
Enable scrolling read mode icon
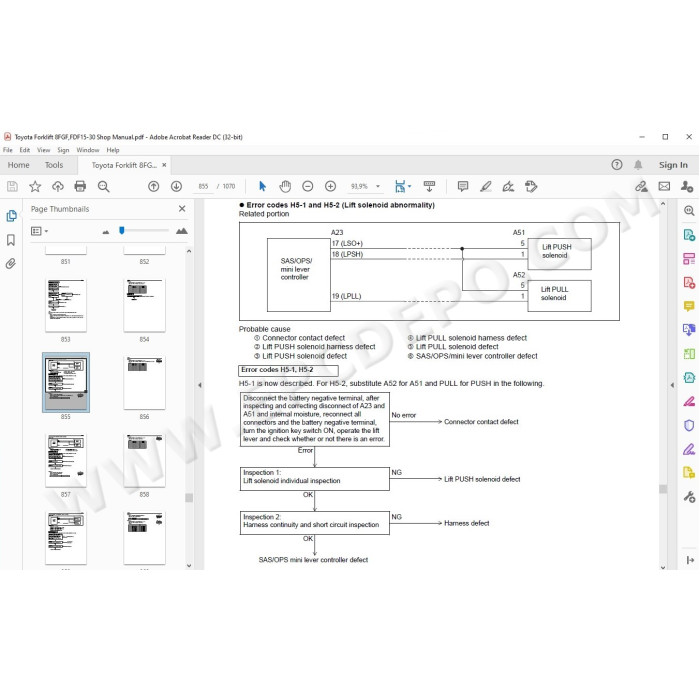pyautogui.click(x=429, y=186)
